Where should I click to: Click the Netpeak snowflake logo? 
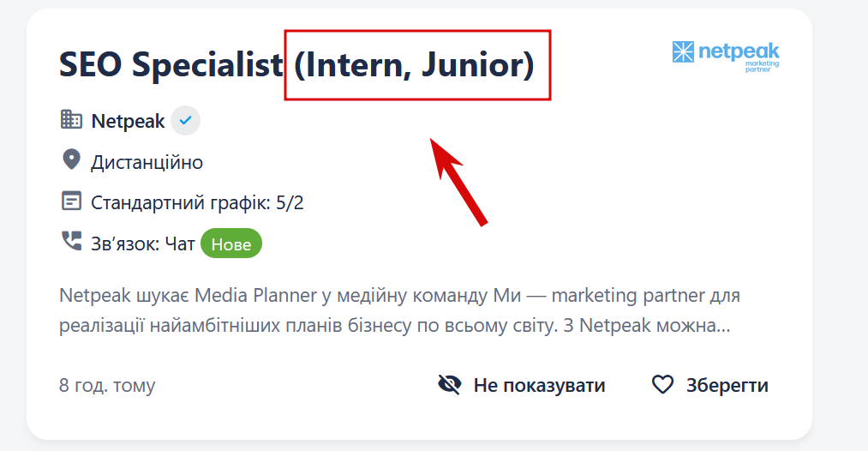click(683, 52)
